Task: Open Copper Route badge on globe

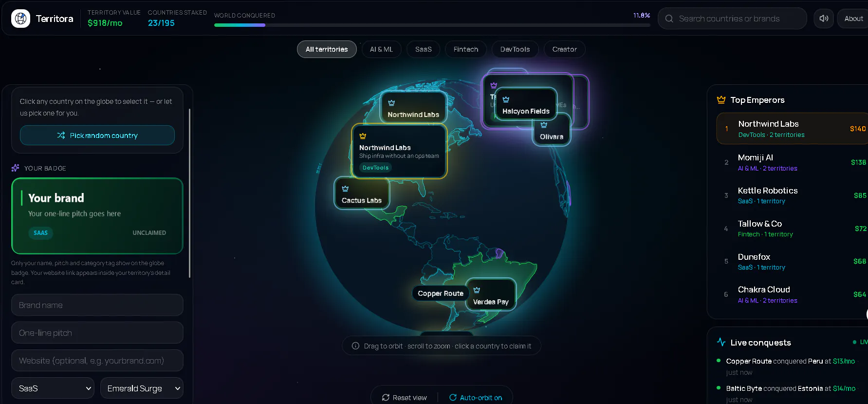Action: pyautogui.click(x=441, y=293)
